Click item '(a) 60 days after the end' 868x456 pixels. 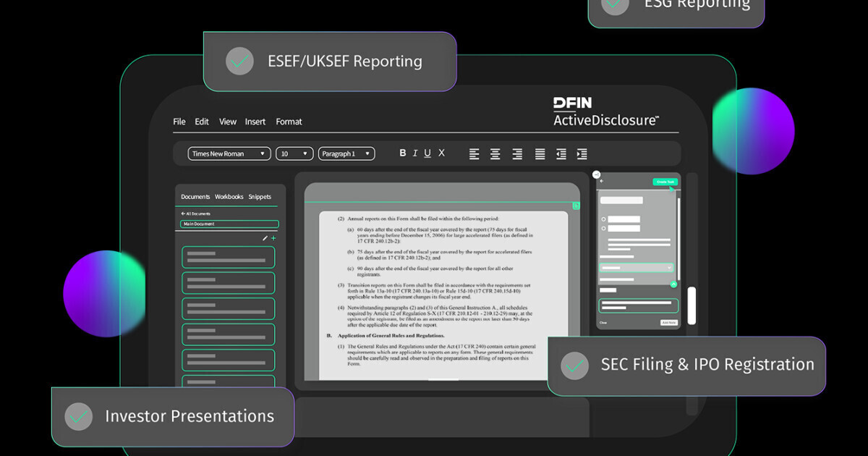point(441,235)
